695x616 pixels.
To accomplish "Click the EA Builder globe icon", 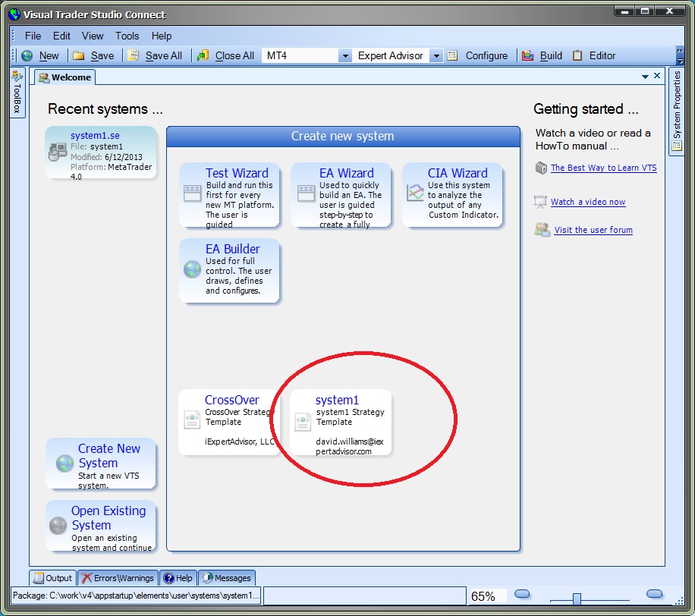I will point(193,269).
